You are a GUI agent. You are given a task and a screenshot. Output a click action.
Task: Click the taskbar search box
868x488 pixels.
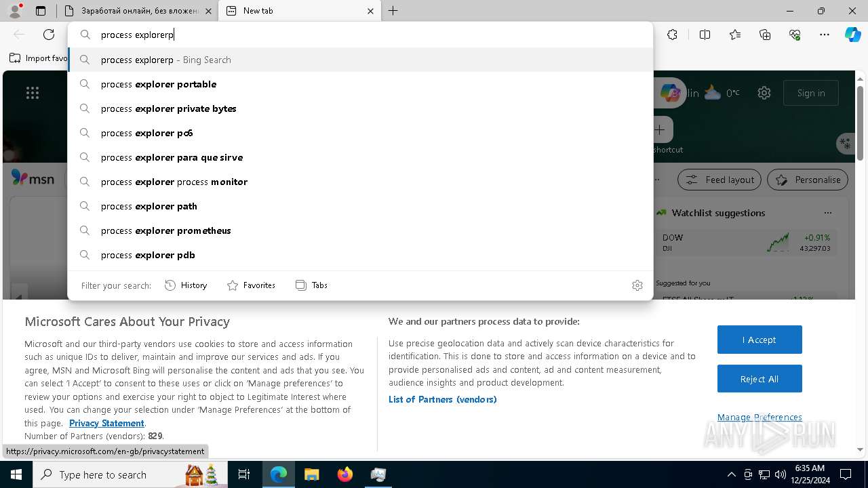130,474
